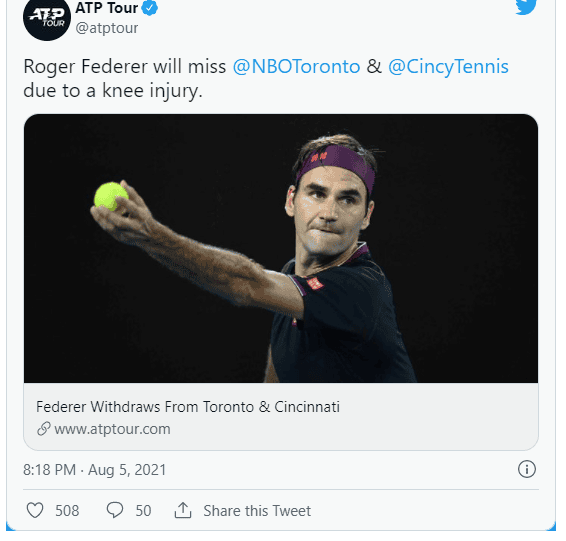This screenshot has width=566, height=541.
Task: Open the @NBOToronto mention
Action: pos(296,66)
